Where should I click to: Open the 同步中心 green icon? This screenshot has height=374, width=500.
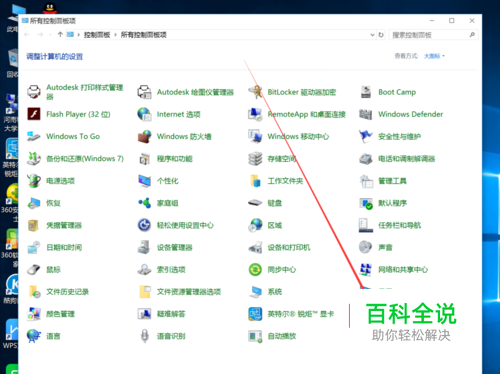[x=255, y=269]
